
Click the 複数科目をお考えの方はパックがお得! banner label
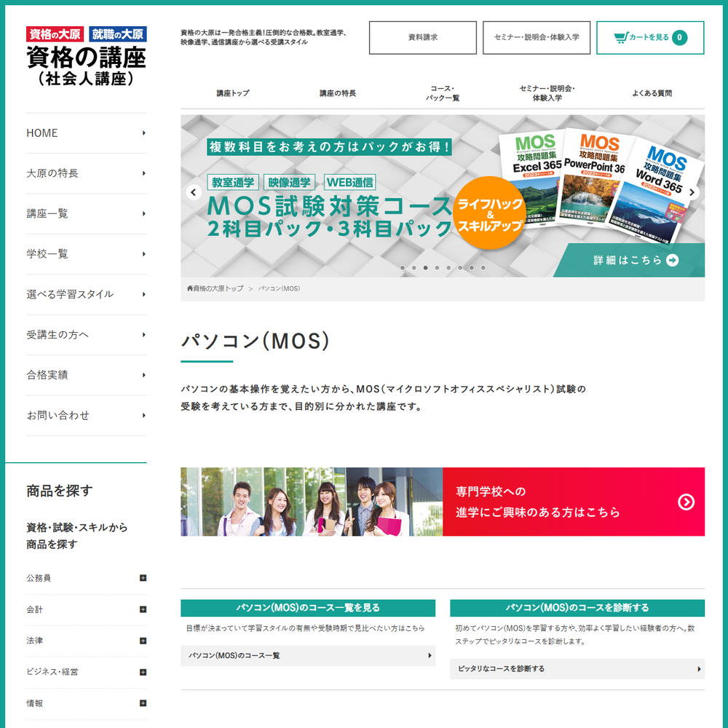tap(330, 147)
